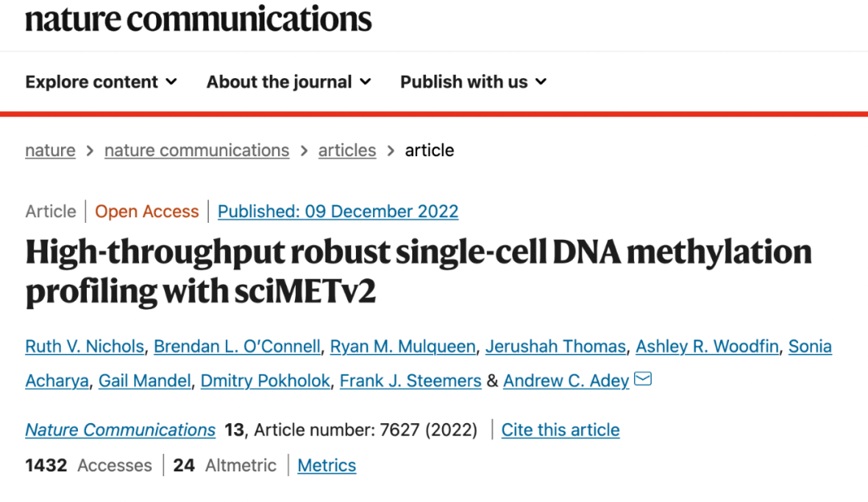868x502 pixels.
Task: Open author Ruth V. Nichols
Action: (84, 347)
